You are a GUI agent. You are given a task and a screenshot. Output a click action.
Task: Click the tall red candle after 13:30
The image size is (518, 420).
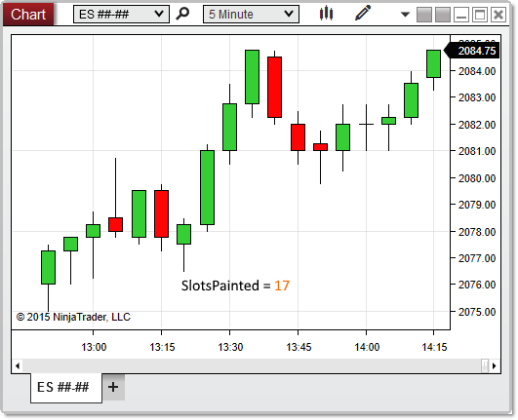[274, 87]
